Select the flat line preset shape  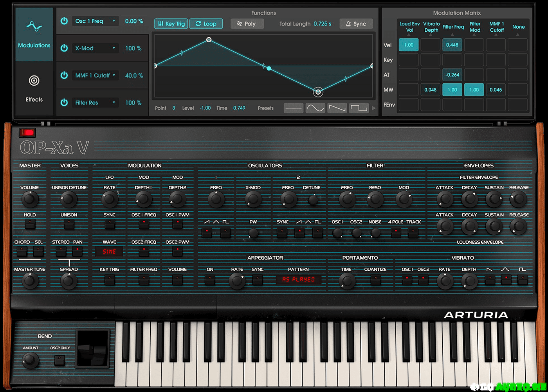point(293,108)
